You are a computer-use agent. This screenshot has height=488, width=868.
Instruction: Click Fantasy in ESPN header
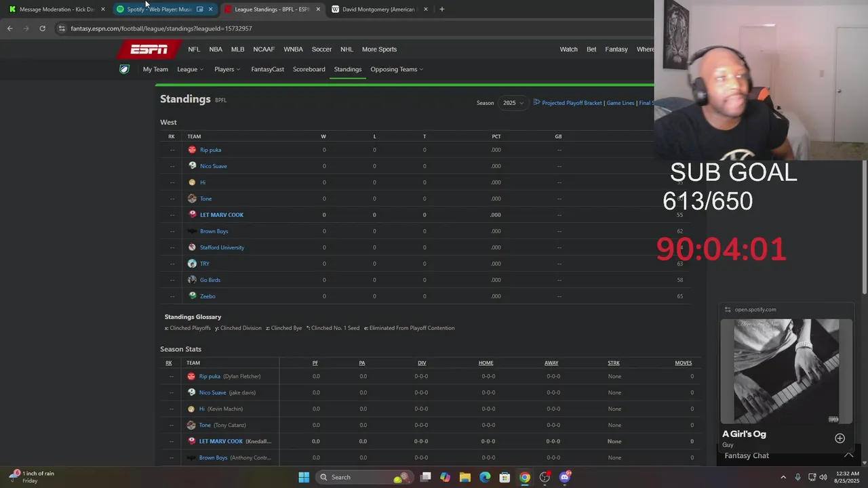pyautogui.click(x=616, y=49)
